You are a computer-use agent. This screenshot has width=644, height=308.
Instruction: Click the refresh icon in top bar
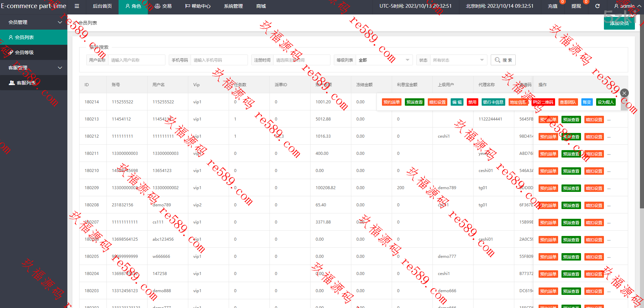pos(597,6)
